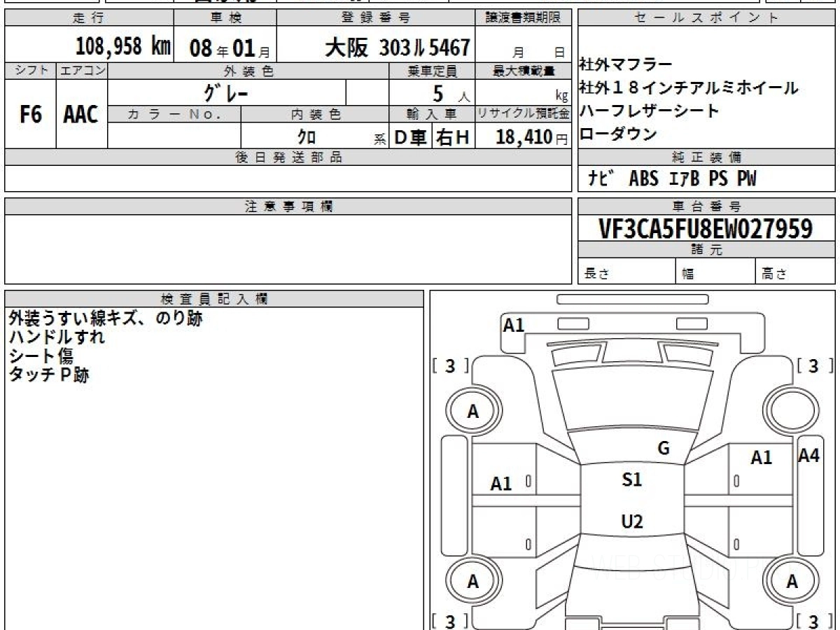Image resolution: width=840 pixels, height=630 pixels.
Task: Click the 輸入車 header
Action: click(x=432, y=113)
